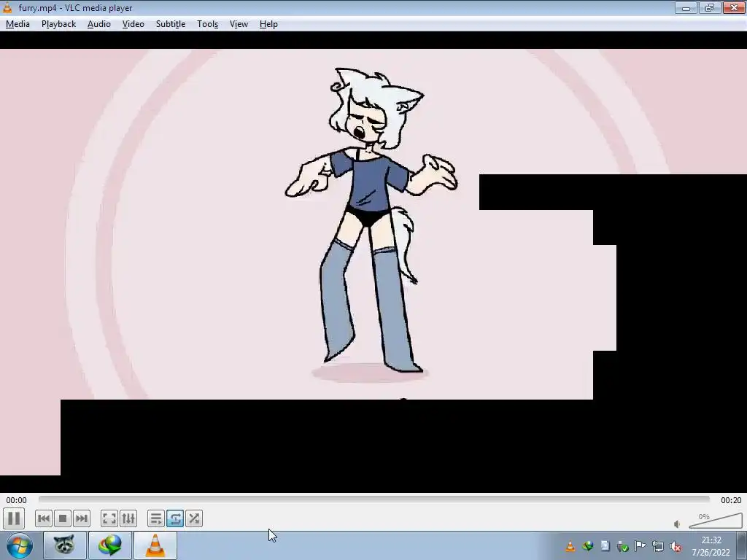Select the VLC taskbar button
The image size is (747, 560).
pyautogui.click(x=155, y=545)
